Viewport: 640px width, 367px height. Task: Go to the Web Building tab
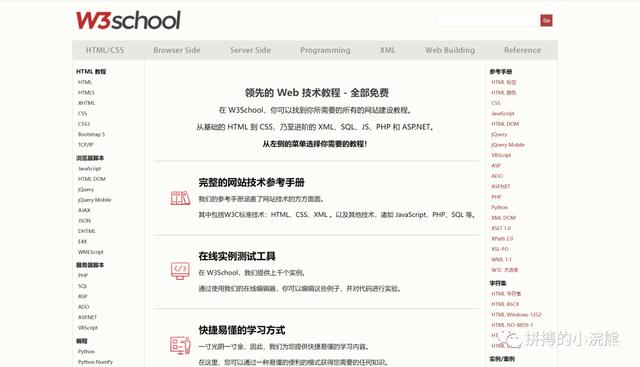pyautogui.click(x=450, y=50)
